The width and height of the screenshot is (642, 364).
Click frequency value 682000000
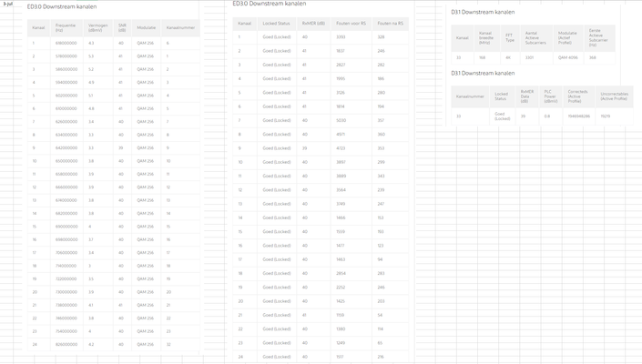[x=66, y=213]
